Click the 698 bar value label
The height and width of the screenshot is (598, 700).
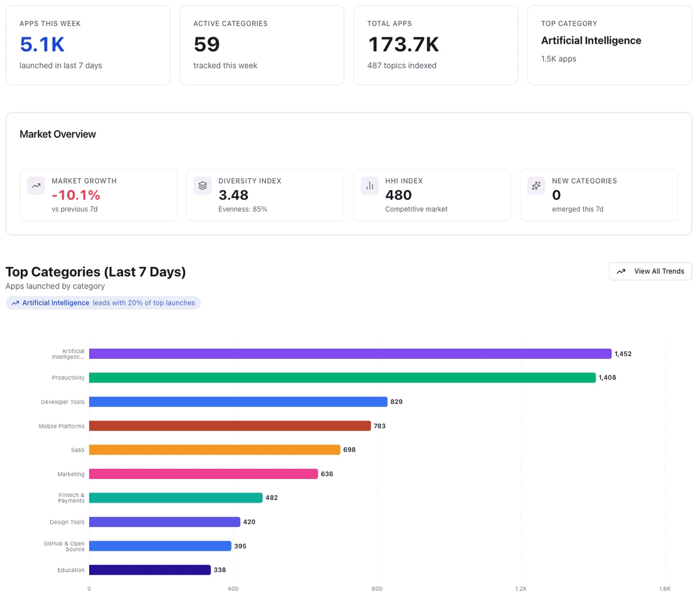[349, 450]
